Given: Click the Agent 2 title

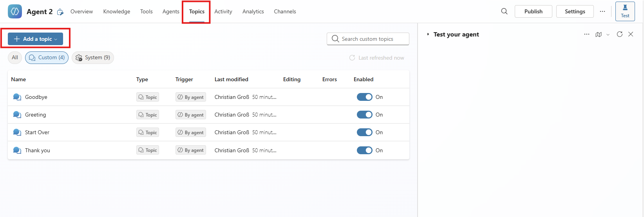Looking at the screenshot, I should click(x=40, y=12).
